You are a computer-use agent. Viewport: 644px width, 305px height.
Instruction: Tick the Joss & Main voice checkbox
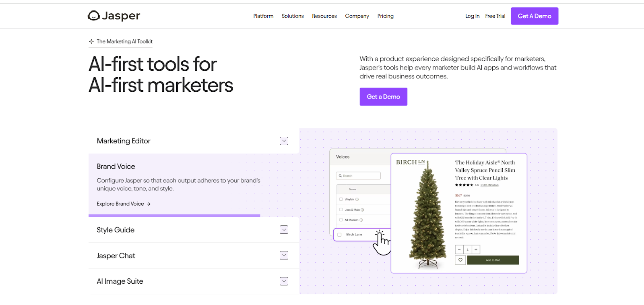[341, 210]
